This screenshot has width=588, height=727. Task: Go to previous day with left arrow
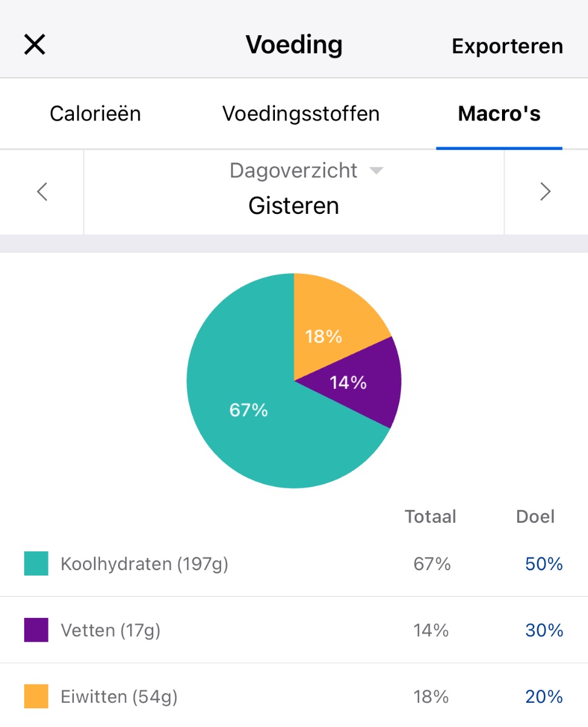pyautogui.click(x=42, y=192)
